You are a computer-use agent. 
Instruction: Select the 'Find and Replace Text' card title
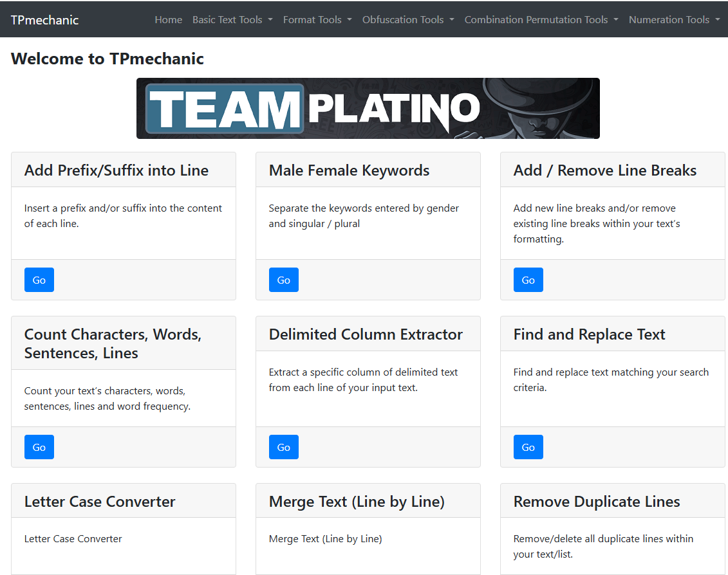(589, 334)
